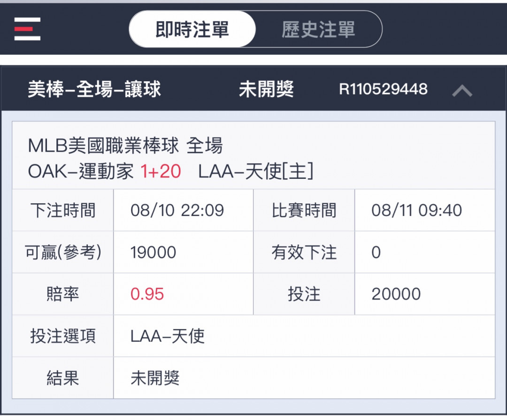Click the 未開獎 status in header

click(266, 89)
